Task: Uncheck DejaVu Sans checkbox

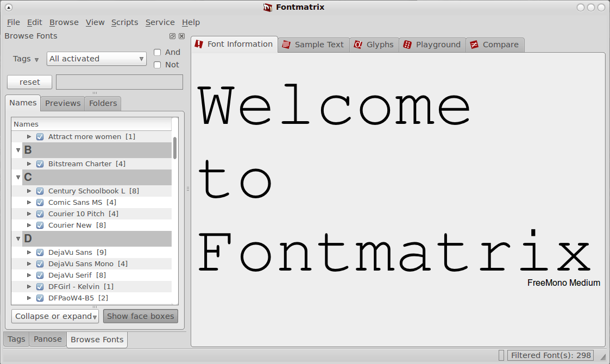Action: pyautogui.click(x=40, y=252)
